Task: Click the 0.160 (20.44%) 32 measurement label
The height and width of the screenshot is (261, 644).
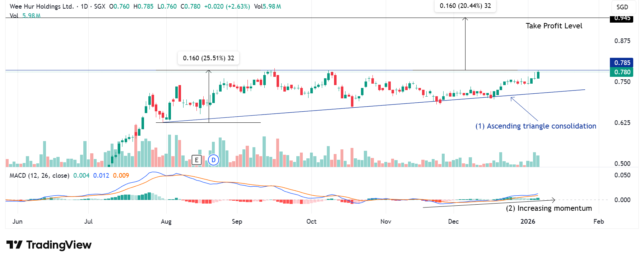Action: point(465,6)
